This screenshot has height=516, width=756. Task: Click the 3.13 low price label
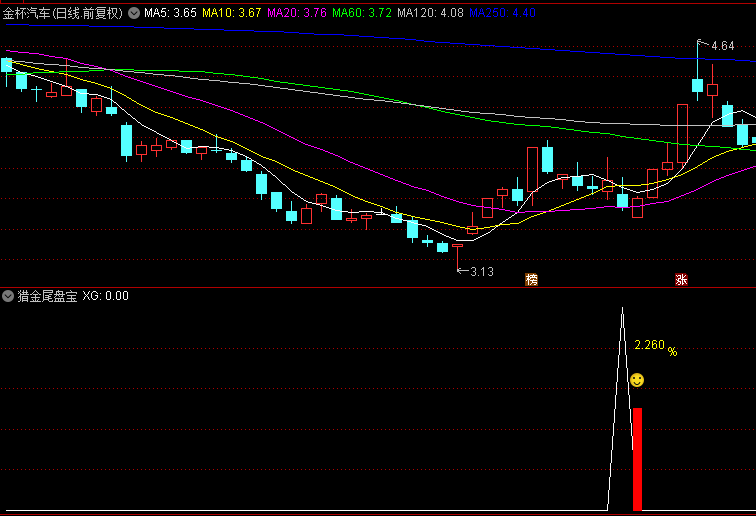coord(482,272)
